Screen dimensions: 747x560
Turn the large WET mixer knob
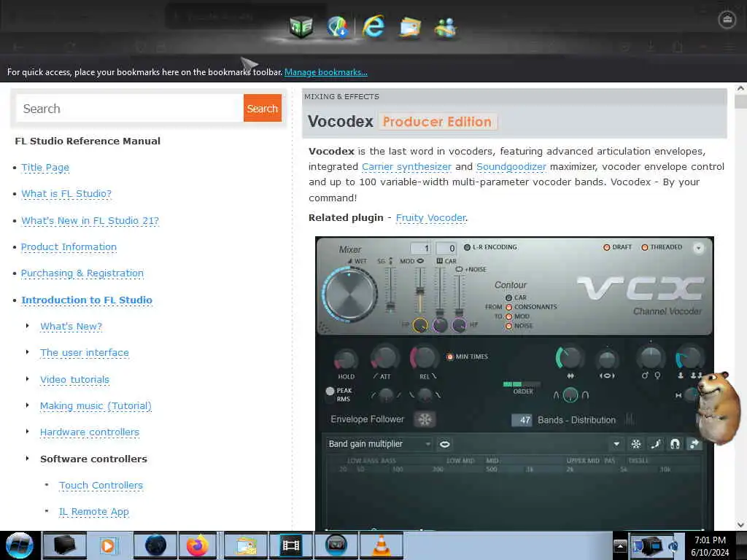click(350, 293)
